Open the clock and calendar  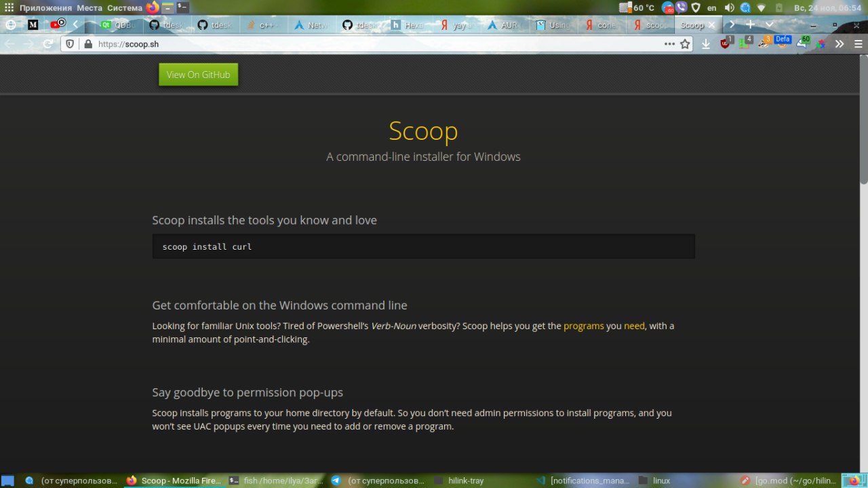[828, 7]
